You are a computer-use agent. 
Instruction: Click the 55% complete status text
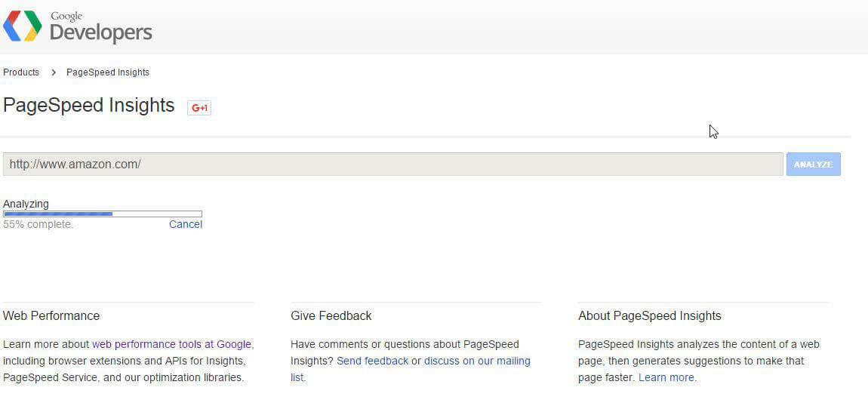click(38, 224)
